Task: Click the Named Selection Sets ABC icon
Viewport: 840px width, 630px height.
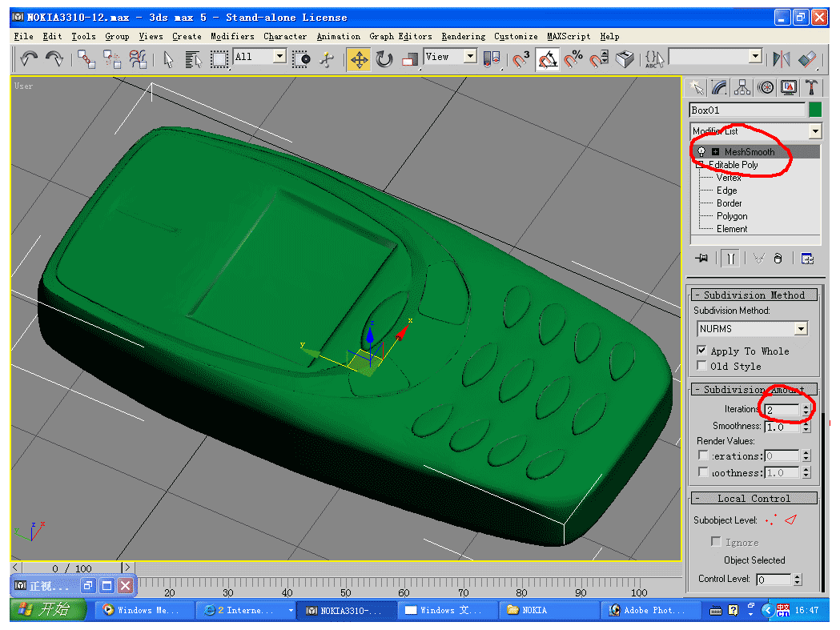Action: click(x=654, y=59)
